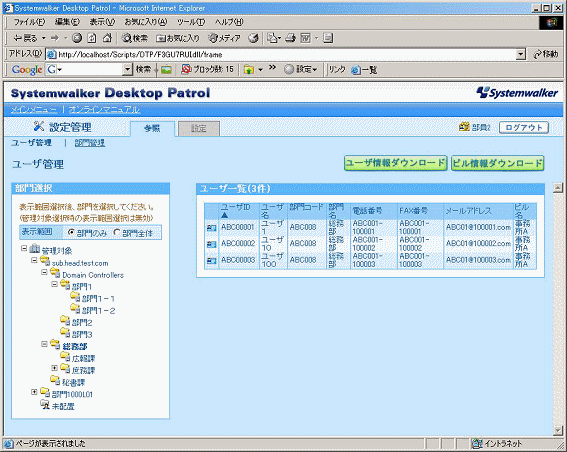Select the 部門1-1 tree item
The image size is (567, 452).
pos(98,299)
